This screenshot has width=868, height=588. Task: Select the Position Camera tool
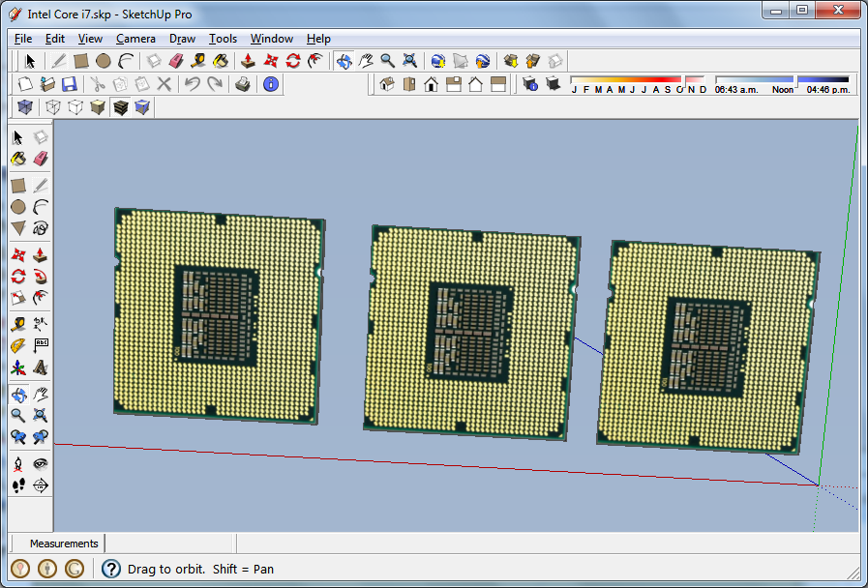(x=18, y=463)
